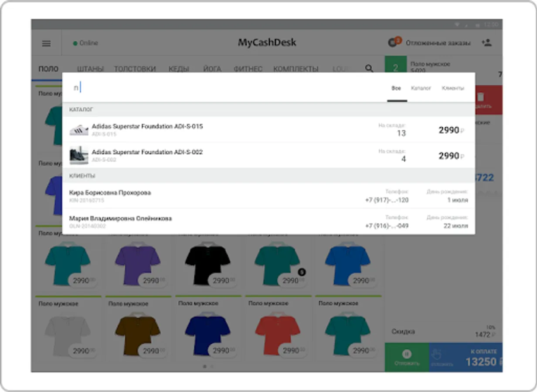Click the pause icon on green postpone button

[x=407, y=354]
